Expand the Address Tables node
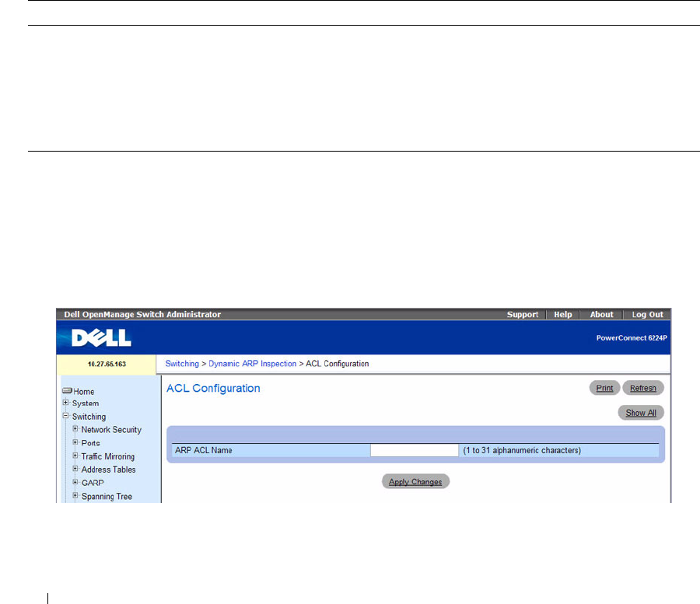The height and width of the screenshot is (604, 700). (x=75, y=469)
